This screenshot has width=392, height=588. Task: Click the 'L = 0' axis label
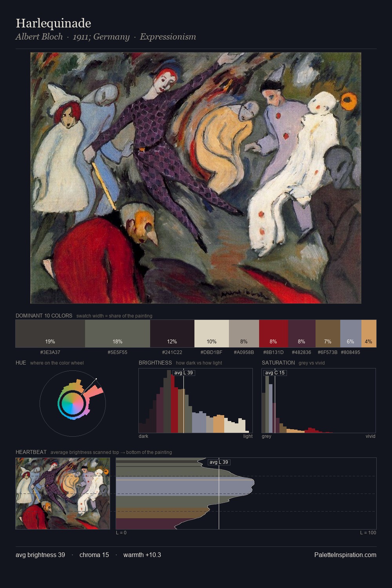(121, 533)
